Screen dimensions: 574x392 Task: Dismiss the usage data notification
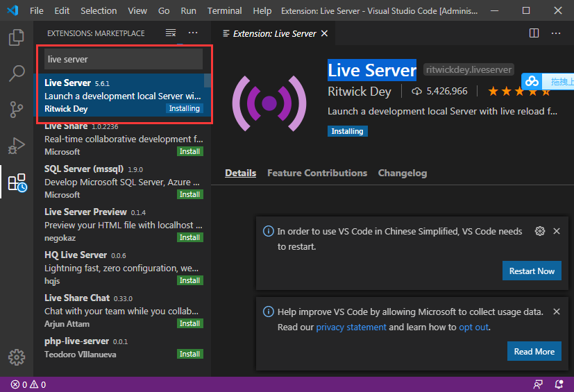[x=557, y=312]
